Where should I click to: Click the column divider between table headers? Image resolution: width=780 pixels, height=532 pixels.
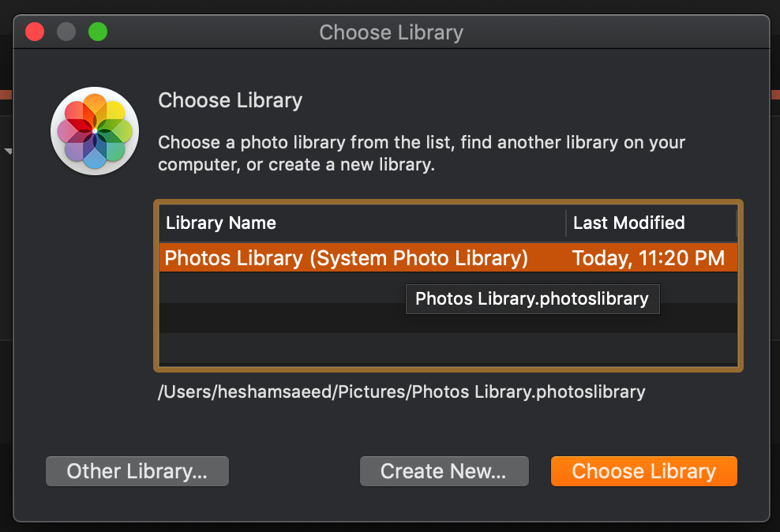tap(566, 223)
